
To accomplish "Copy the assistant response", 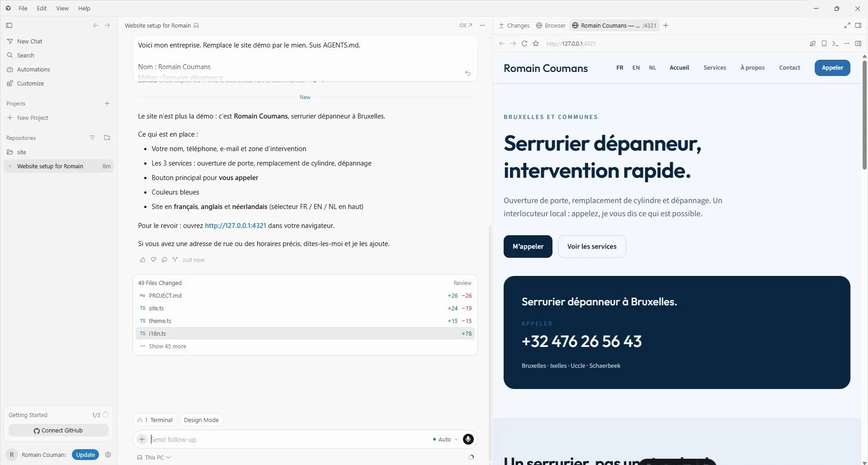I will click(x=164, y=260).
